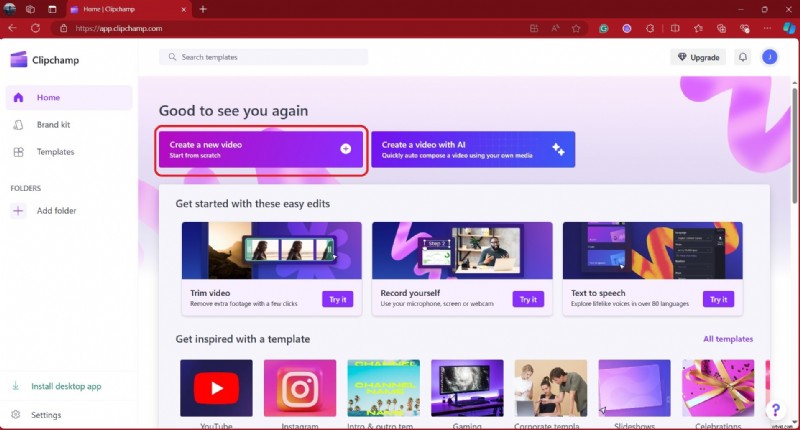Close the Home | Clipchamp tab
Image resolution: width=800 pixels, height=430 pixels.
pyautogui.click(x=184, y=9)
